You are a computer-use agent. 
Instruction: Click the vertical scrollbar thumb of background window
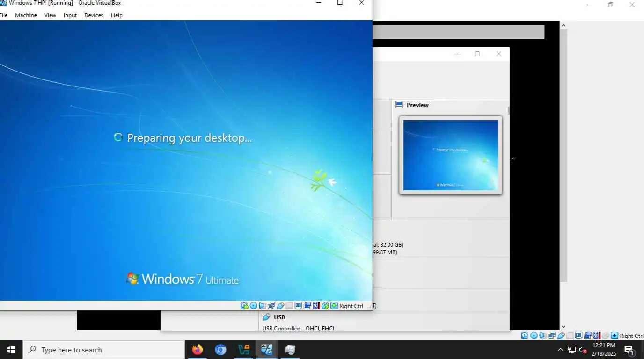click(563, 155)
